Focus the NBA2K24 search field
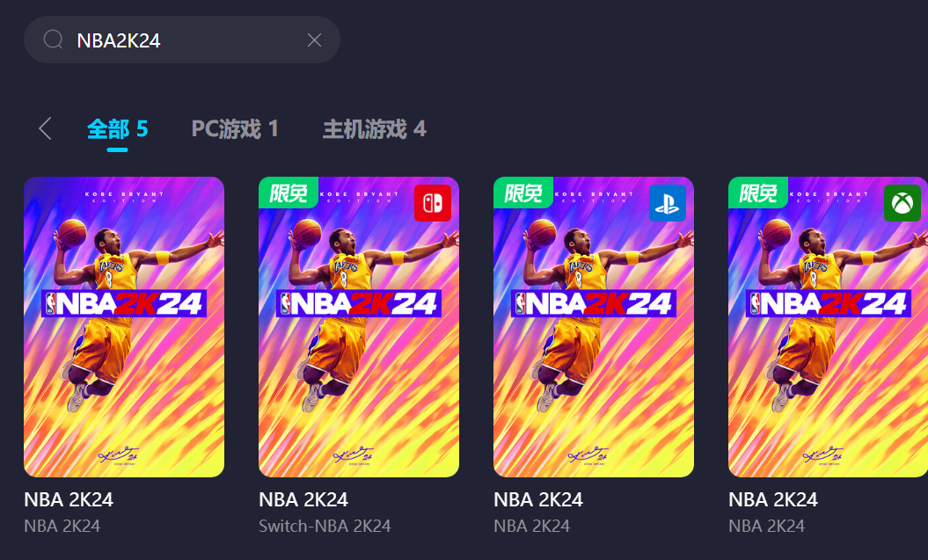 (x=182, y=40)
